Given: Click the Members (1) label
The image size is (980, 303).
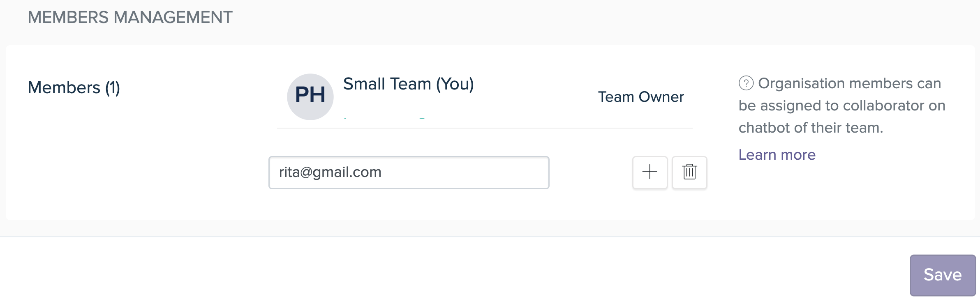Looking at the screenshot, I should tap(74, 88).
